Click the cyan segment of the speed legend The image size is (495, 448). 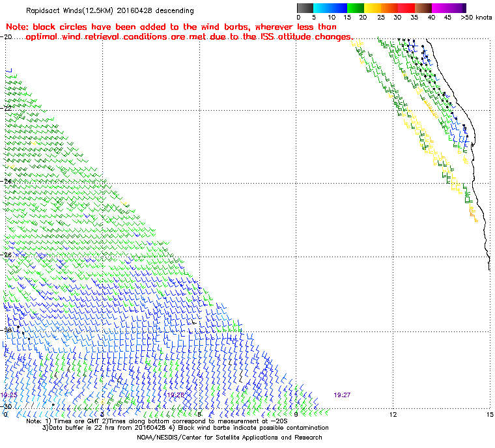click(x=321, y=8)
